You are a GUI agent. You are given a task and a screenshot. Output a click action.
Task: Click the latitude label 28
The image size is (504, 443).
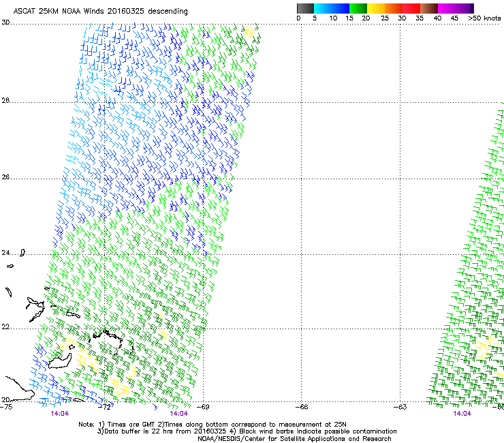pos(5,100)
